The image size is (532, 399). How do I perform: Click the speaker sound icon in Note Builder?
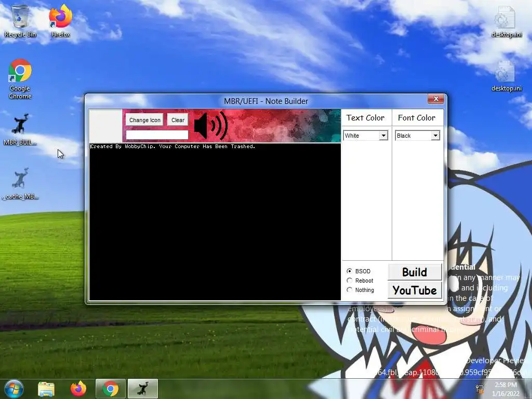coord(211,126)
